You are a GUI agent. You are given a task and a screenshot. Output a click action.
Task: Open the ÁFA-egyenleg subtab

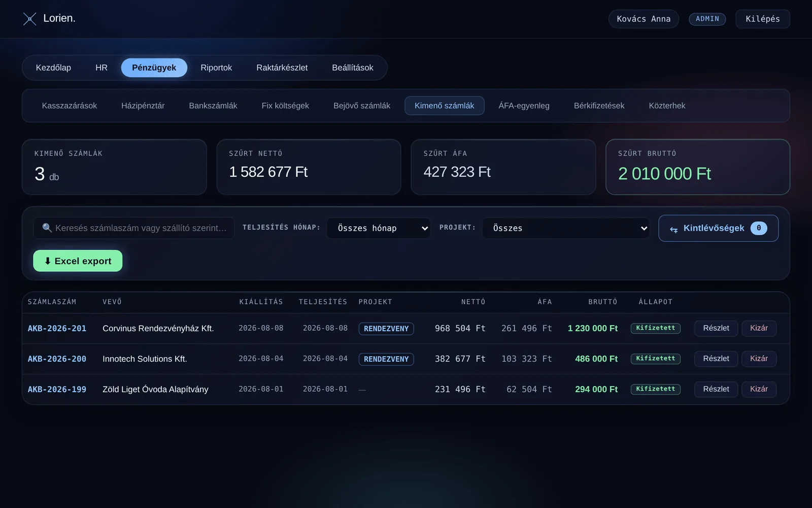point(524,106)
